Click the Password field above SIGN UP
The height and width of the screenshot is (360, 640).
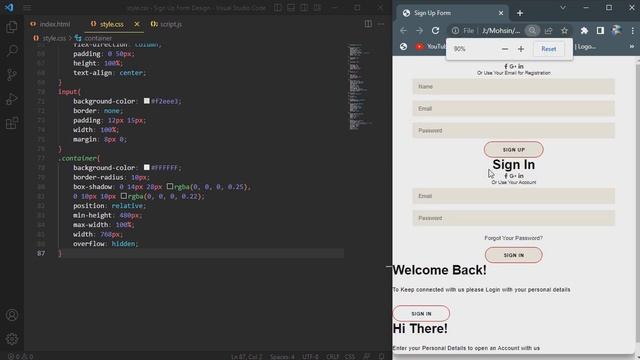513,131
